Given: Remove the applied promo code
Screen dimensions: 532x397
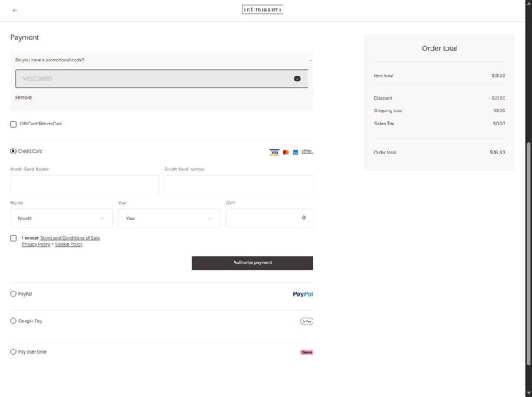Looking at the screenshot, I should coord(23,98).
